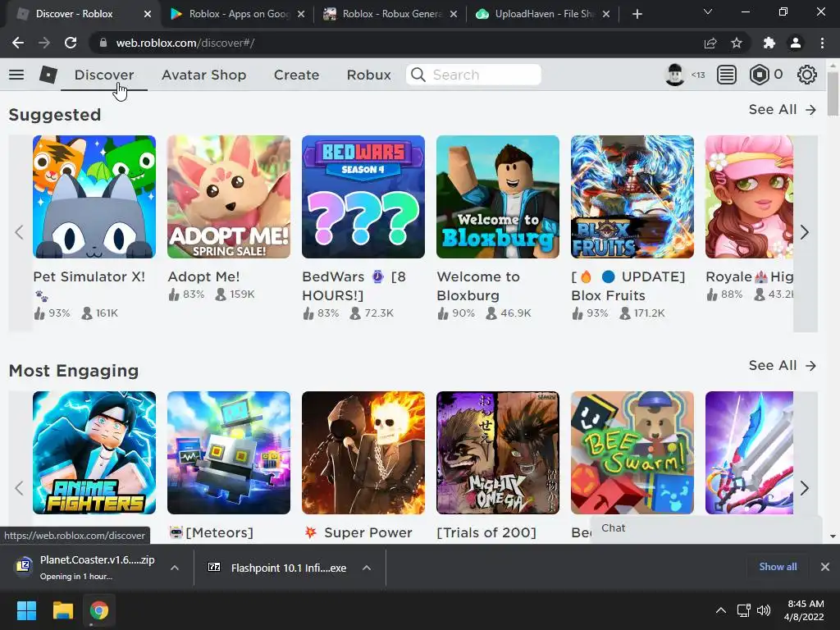
Task: Bookmark this page with the star icon
Action: tap(737, 43)
